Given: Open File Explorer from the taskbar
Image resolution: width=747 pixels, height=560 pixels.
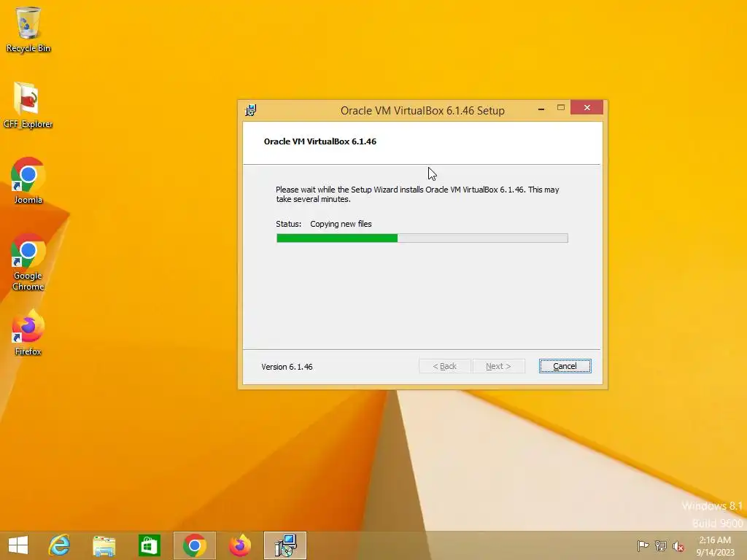Looking at the screenshot, I should pyautogui.click(x=104, y=545).
